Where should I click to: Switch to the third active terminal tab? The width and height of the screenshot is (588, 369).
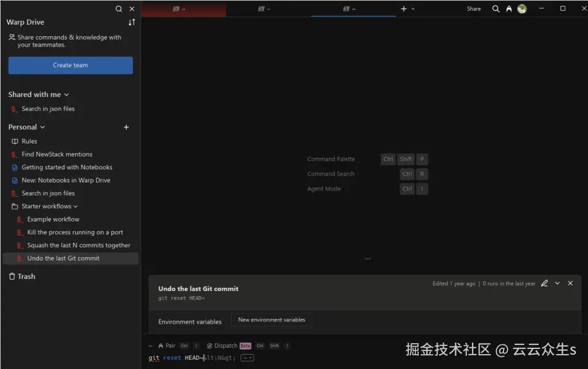tap(353, 9)
